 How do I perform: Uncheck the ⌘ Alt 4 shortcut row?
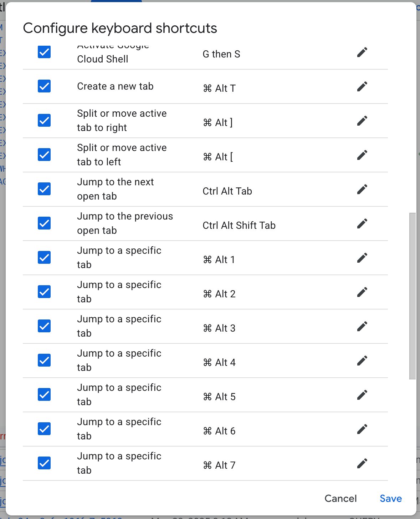coord(44,360)
